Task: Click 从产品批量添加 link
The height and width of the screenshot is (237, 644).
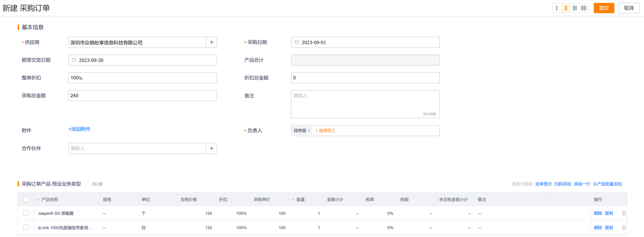Action: tap(607, 184)
